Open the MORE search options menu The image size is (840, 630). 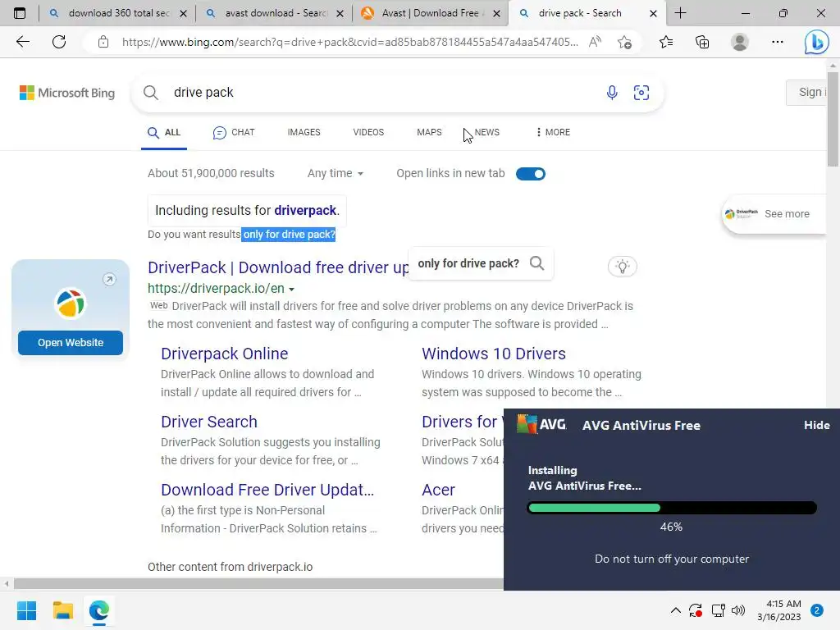tap(553, 132)
